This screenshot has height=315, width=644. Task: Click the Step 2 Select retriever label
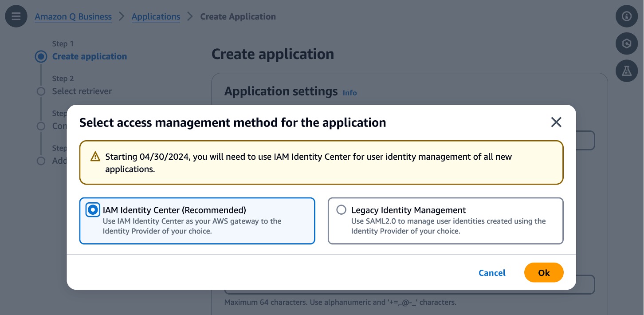tap(82, 91)
